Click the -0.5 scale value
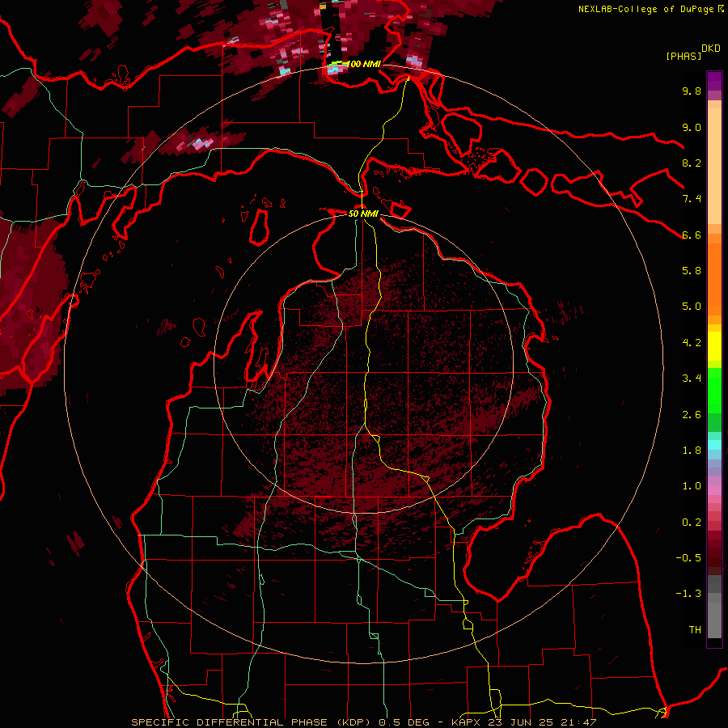This screenshot has height=728, width=728. (x=688, y=558)
